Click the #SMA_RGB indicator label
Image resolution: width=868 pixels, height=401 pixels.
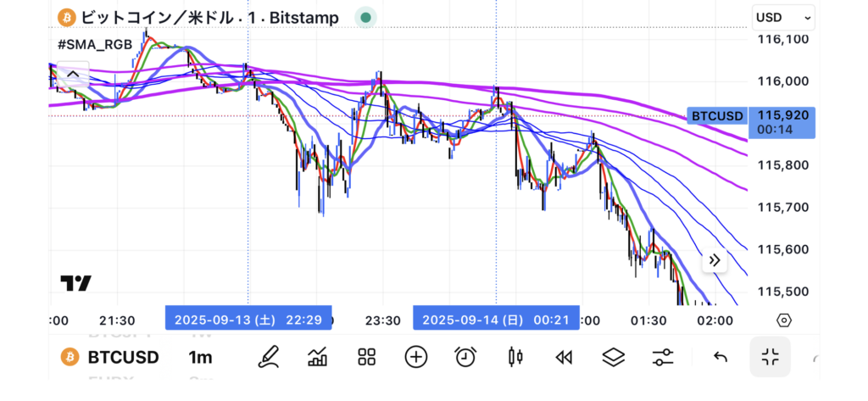click(94, 45)
